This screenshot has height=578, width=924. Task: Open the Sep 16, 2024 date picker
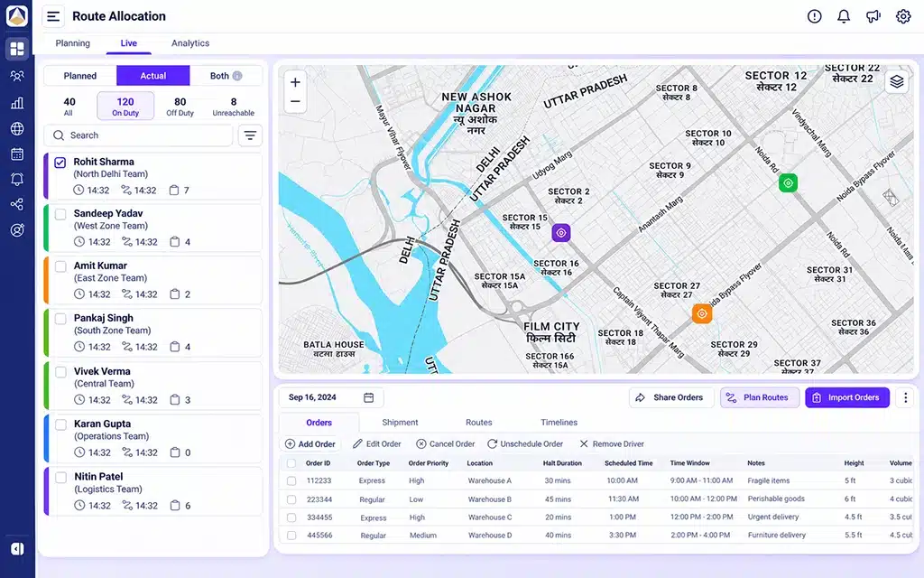tap(331, 397)
